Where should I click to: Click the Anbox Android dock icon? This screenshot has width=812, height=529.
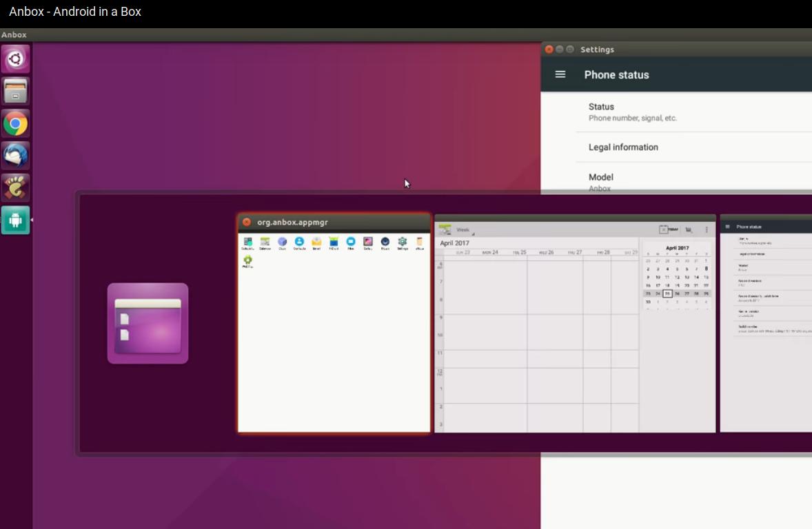coord(15,220)
